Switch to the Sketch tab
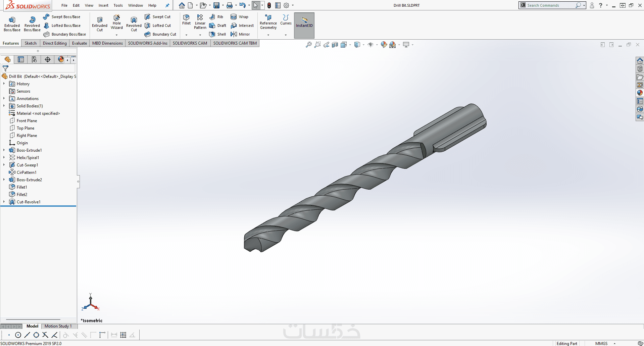 click(x=31, y=43)
